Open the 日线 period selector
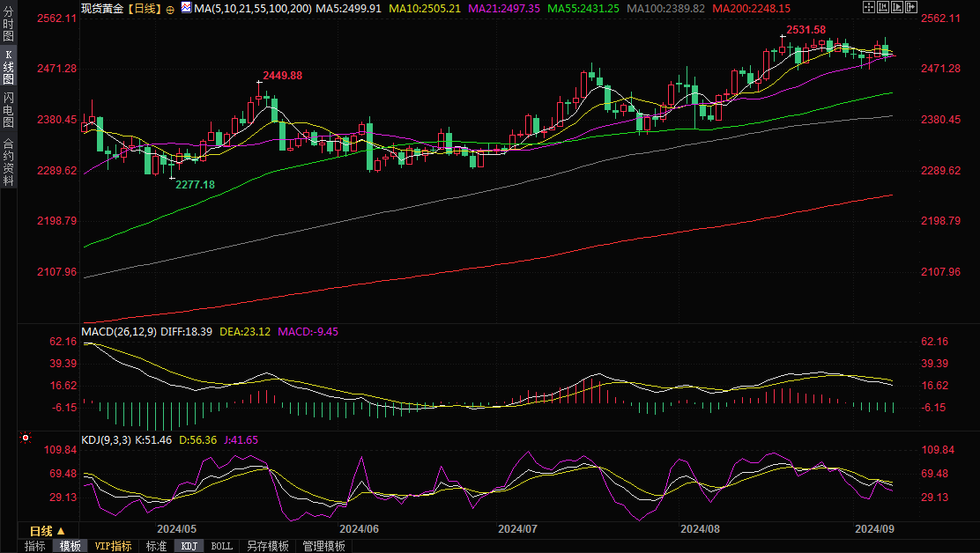The image size is (980, 553). point(48,531)
